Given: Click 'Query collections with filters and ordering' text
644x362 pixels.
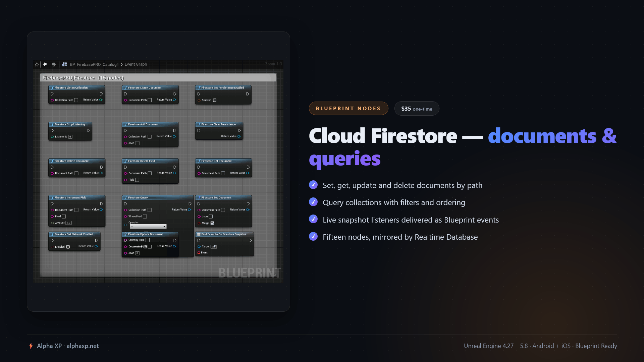Looking at the screenshot, I should pyautogui.click(x=394, y=202).
